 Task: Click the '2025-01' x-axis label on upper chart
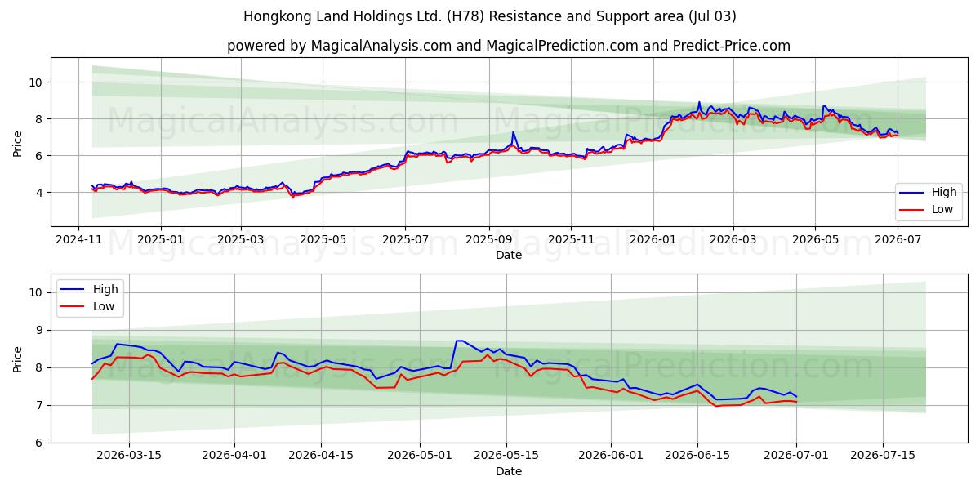coord(160,241)
